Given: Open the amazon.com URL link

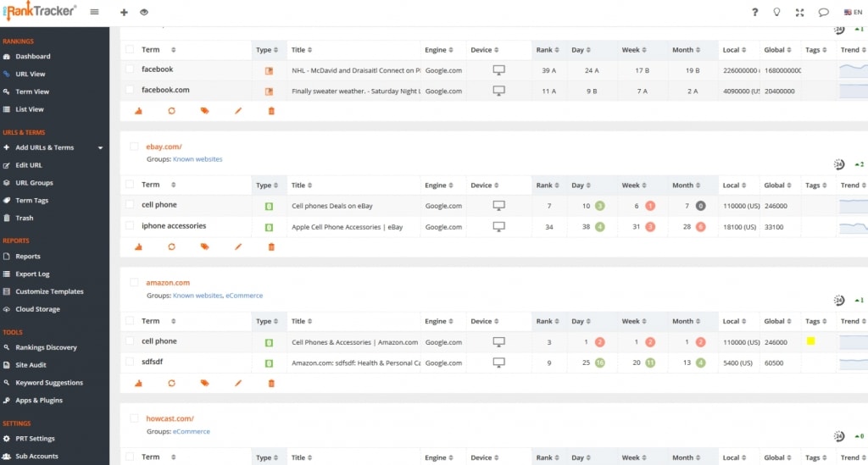Looking at the screenshot, I should (x=168, y=283).
